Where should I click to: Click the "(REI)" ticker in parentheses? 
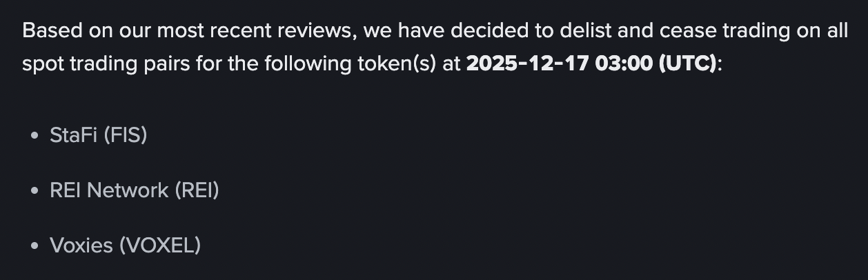click(x=197, y=190)
